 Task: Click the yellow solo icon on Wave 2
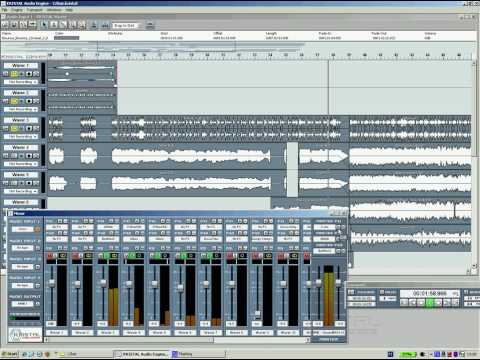14,101
